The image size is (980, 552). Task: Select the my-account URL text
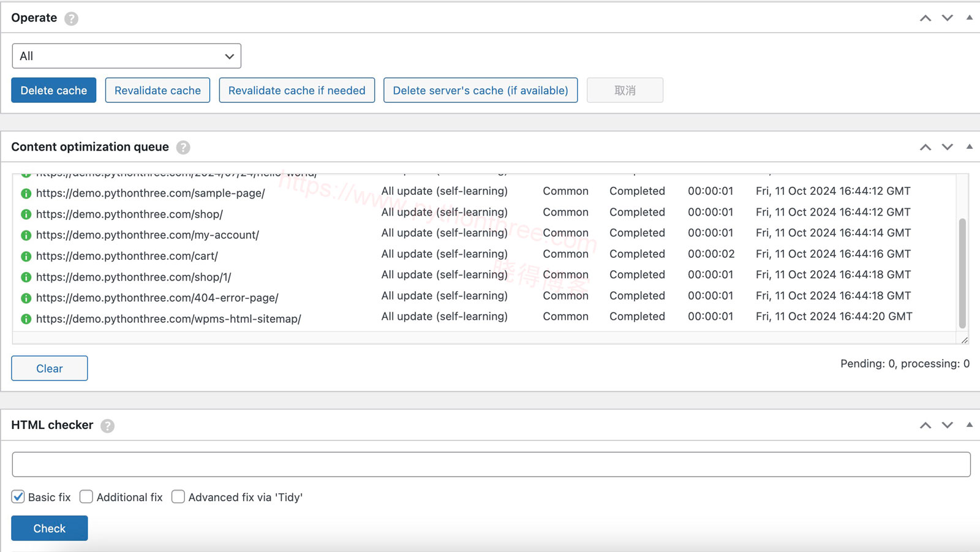pyautogui.click(x=148, y=235)
